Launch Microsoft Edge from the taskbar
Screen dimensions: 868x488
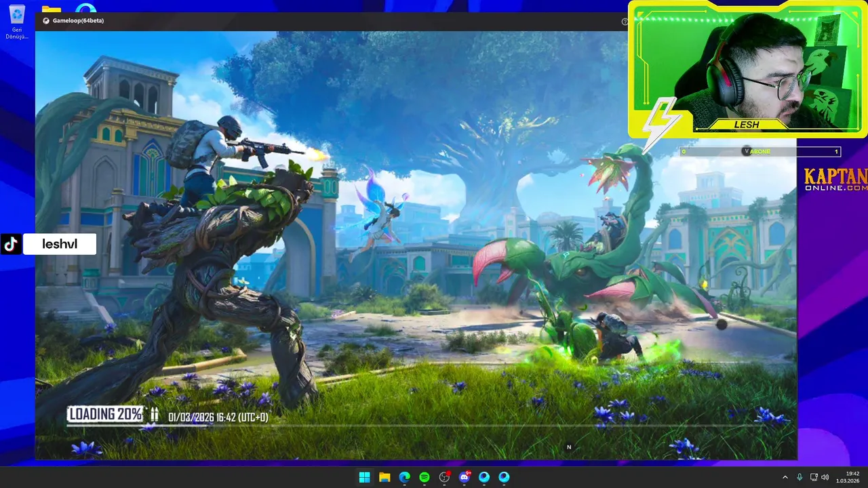(404, 477)
